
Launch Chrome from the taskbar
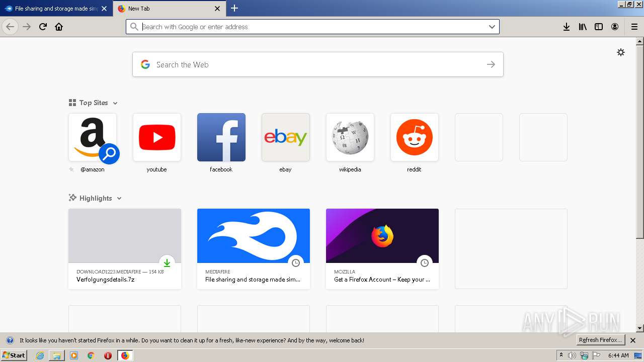click(91, 355)
